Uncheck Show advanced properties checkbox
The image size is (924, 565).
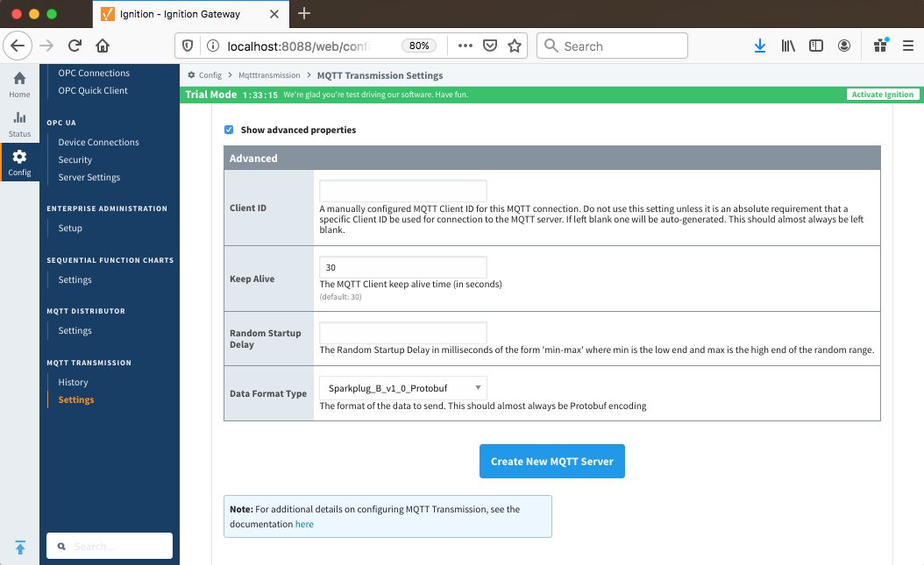(229, 130)
